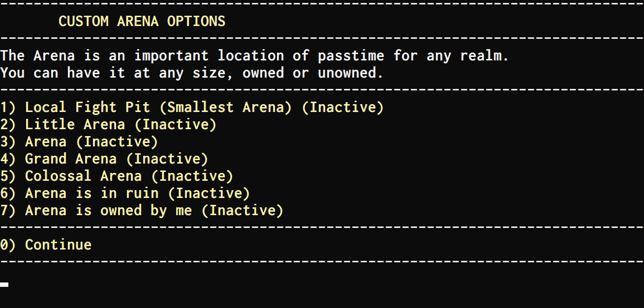This screenshot has height=308, width=644.
Task: Toggle the Inactive label on option 3
Action: 117,141
